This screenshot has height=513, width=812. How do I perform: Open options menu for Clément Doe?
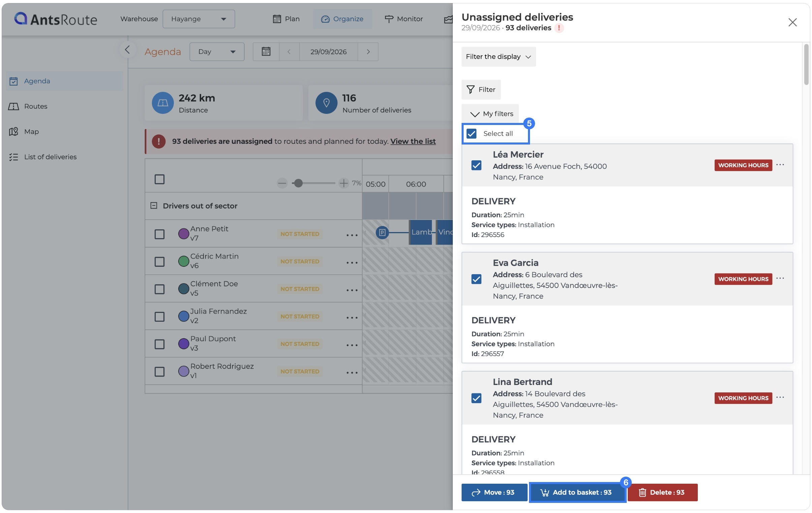tap(352, 290)
